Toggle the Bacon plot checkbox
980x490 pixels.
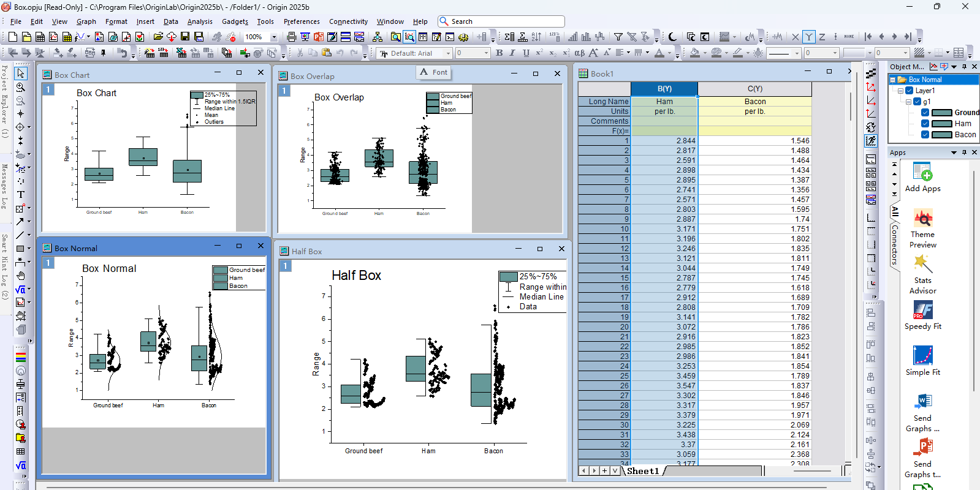(x=925, y=135)
